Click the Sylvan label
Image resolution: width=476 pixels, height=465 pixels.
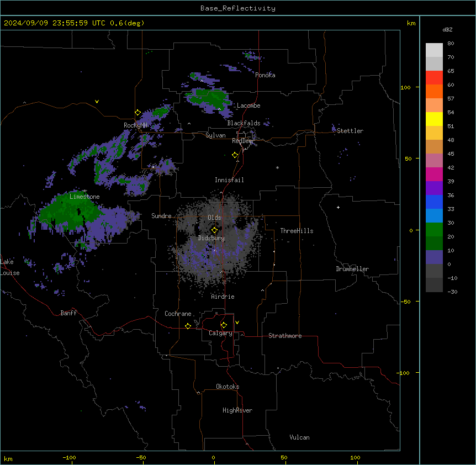pyautogui.click(x=215, y=135)
